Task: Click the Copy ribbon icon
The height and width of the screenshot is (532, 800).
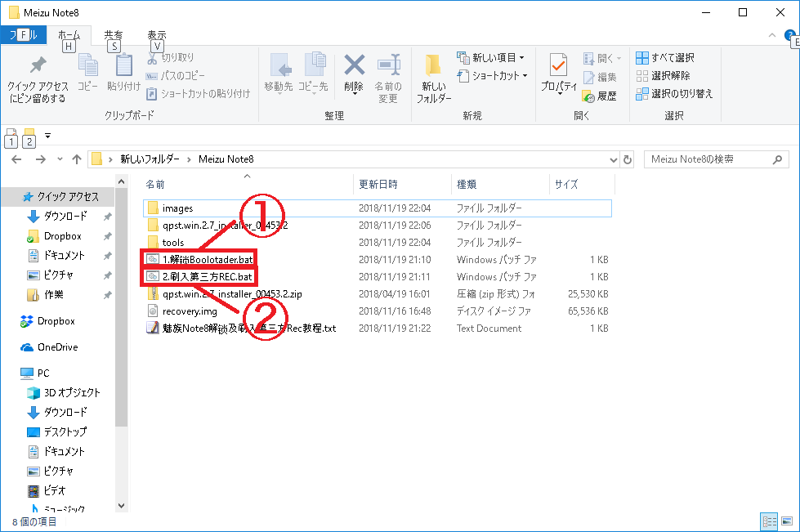Action: [x=87, y=73]
